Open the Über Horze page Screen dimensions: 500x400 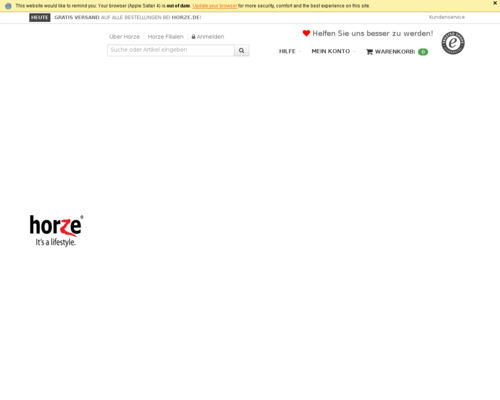(x=124, y=37)
